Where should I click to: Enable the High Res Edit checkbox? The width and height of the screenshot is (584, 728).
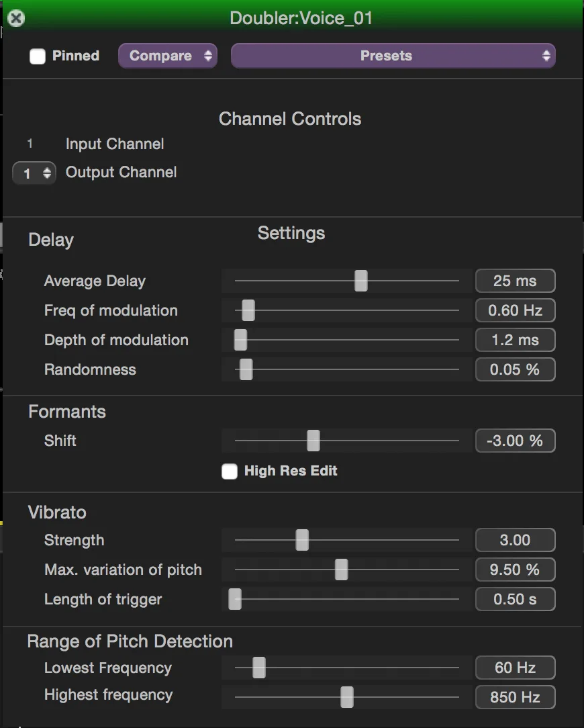(x=230, y=471)
